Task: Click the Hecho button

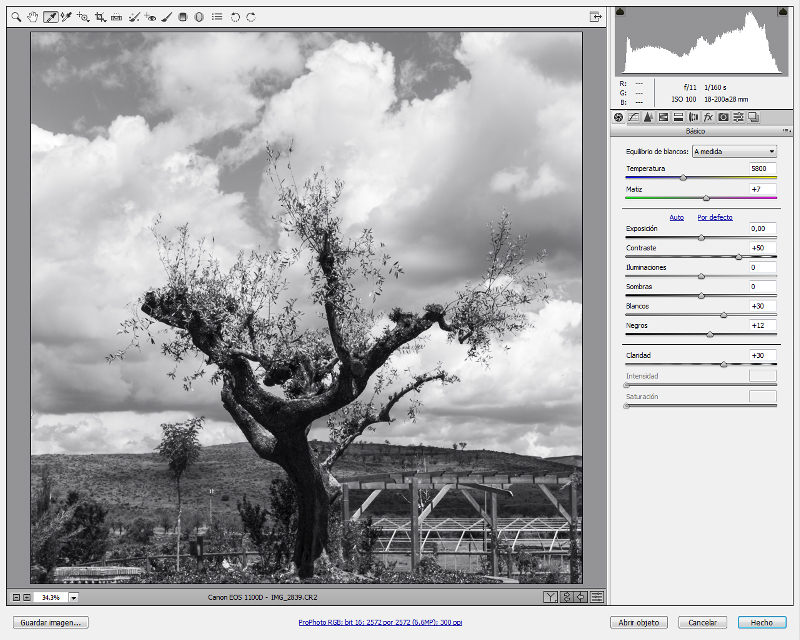Action: coord(762,623)
